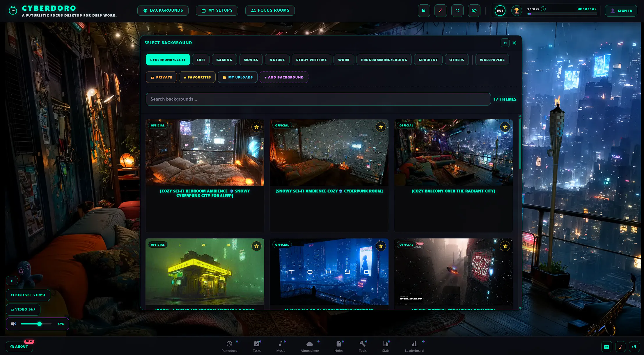
Task: Toggle the Video 16:9 aspect button
Action: [23, 309]
